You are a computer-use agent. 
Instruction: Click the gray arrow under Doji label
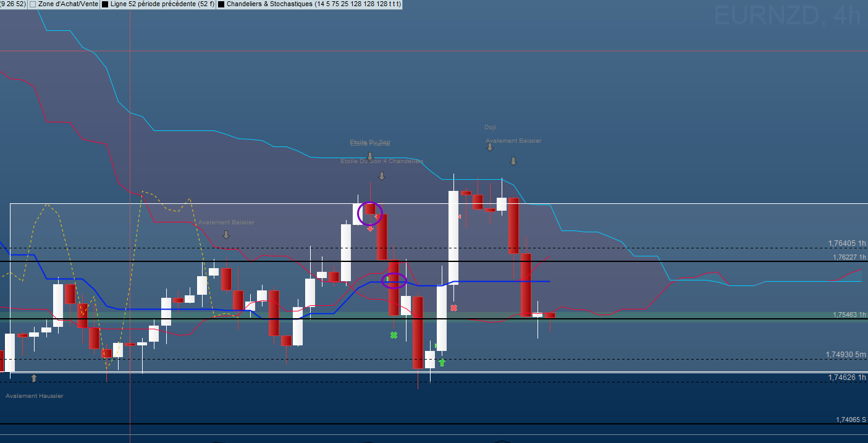pyautogui.click(x=490, y=147)
